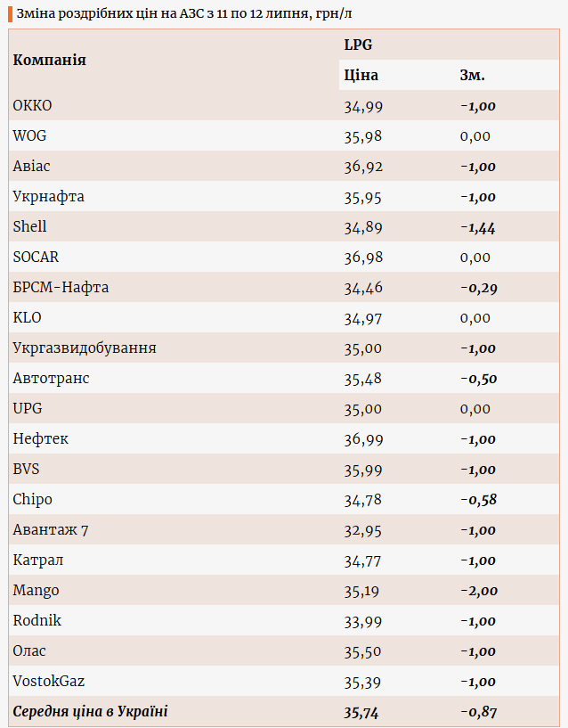Click the Зм. subheader
The height and width of the screenshot is (728, 568).
coord(472,75)
